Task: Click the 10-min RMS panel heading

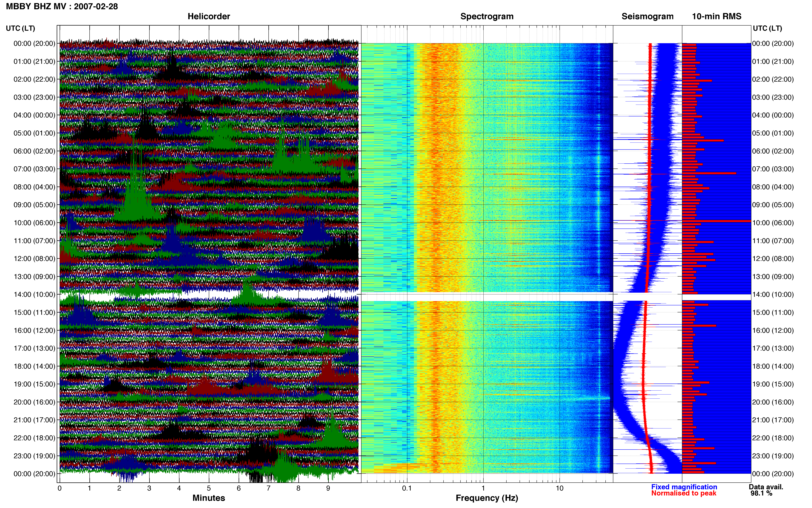Action: [x=717, y=16]
